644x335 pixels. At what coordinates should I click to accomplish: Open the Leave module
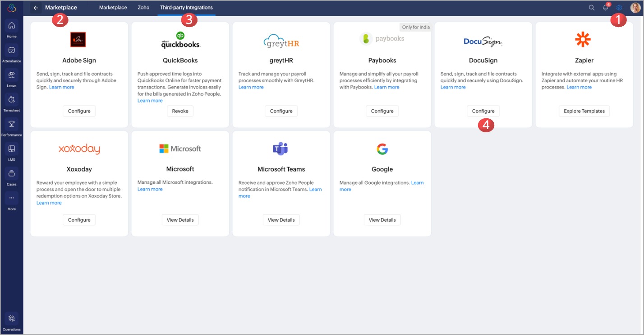click(12, 78)
